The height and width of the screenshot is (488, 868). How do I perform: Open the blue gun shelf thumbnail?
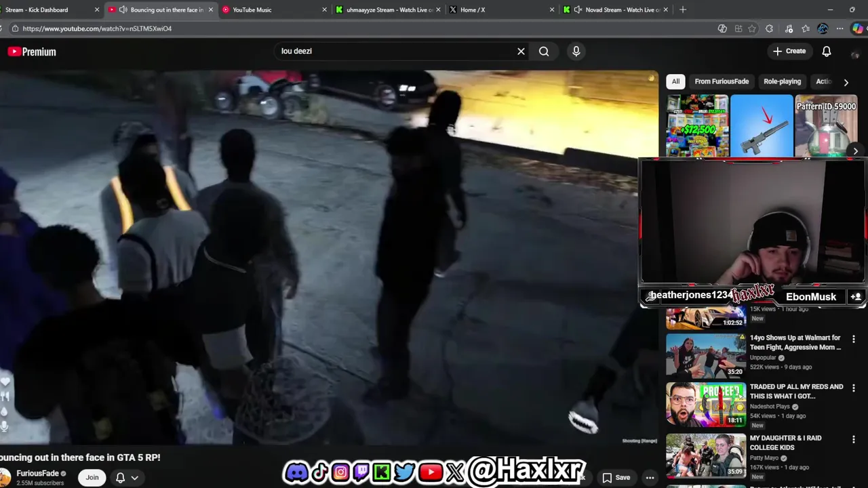(762, 125)
